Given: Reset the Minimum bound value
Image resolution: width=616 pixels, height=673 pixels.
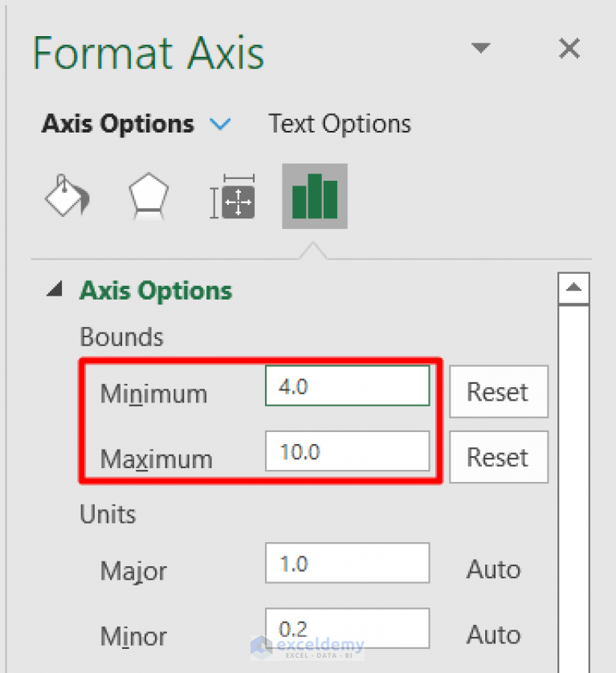Looking at the screenshot, I should [x=498, y=392].
